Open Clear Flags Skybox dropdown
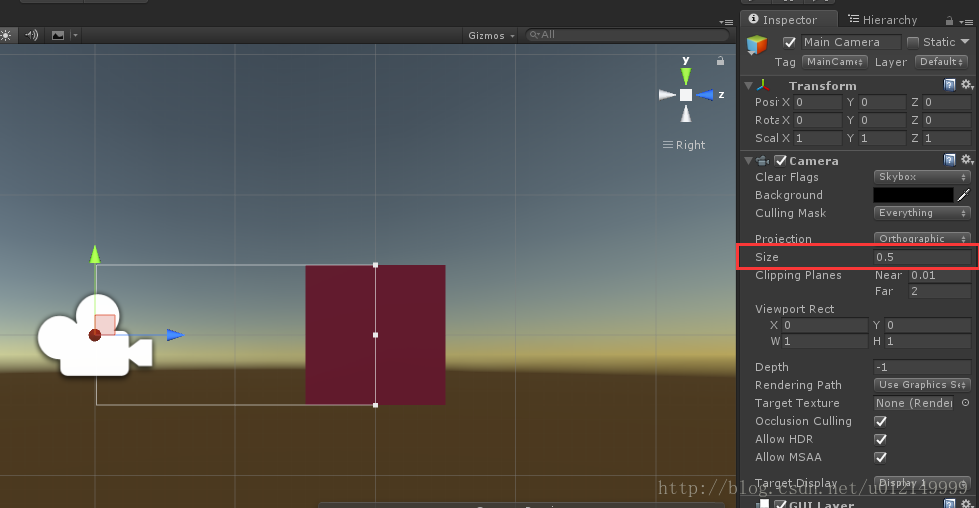The height and width of the screenshot is (508, 979). click(x=922, y=177)
